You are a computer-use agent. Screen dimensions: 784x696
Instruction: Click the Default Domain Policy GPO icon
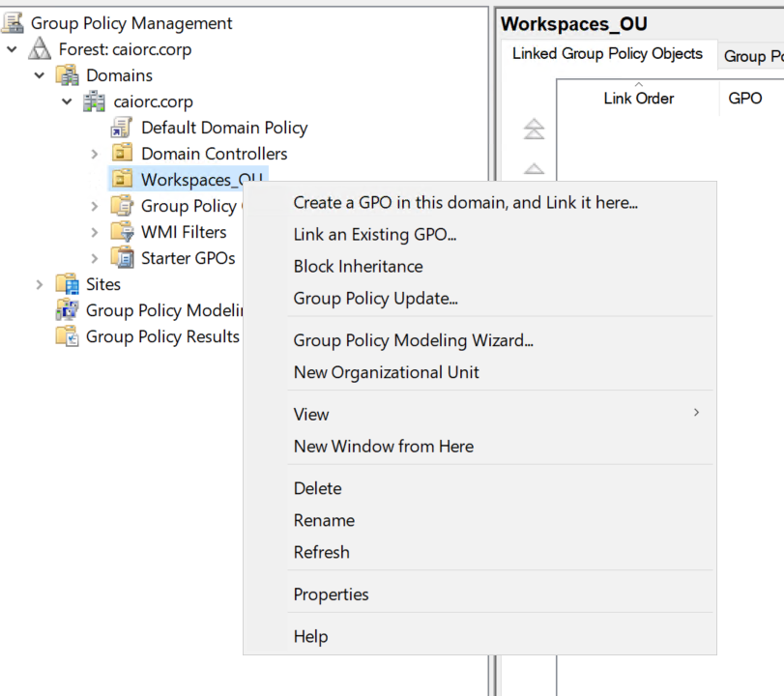pyautogui.click(x=122, y=128)
